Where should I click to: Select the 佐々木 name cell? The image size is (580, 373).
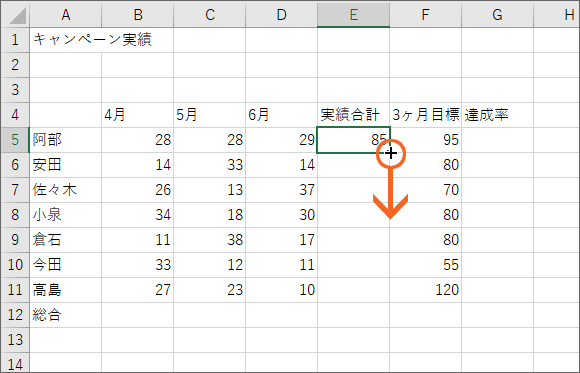point(65,190)
